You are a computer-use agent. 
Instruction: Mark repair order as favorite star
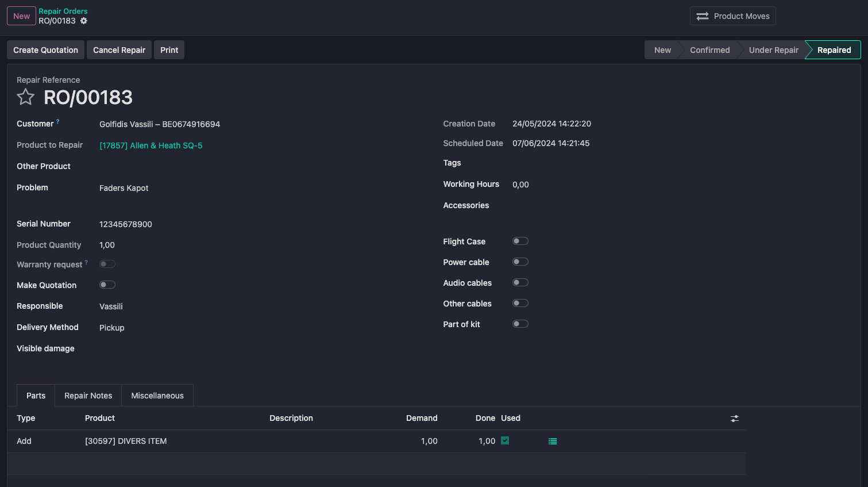click(x=26, y=97)
